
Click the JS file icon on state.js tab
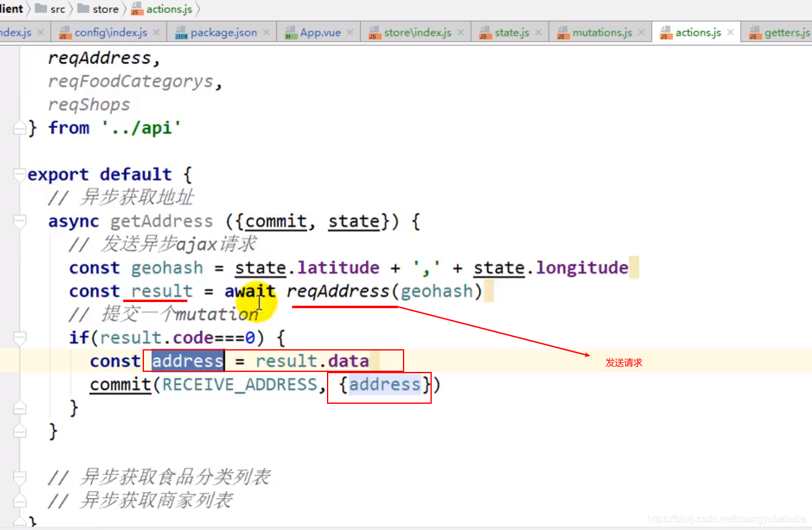pyautogui.click(x=485, y=33)
